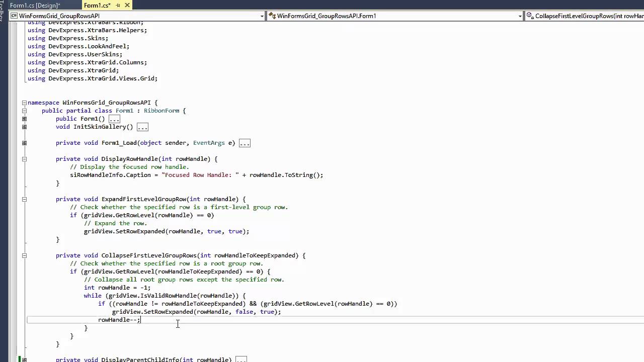Click the ellipsis box after Form1_Load signature
Viewport: 644px width, 362px height.
245,143
